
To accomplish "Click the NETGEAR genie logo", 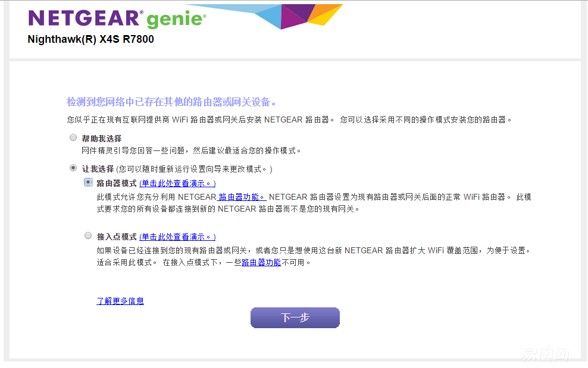I will pyautogui.click(x=117, y=18).
